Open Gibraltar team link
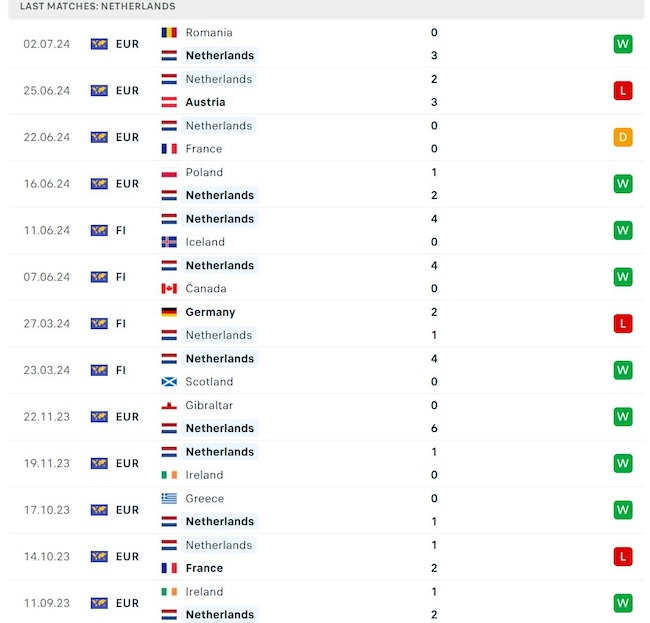 pos(209,405)
